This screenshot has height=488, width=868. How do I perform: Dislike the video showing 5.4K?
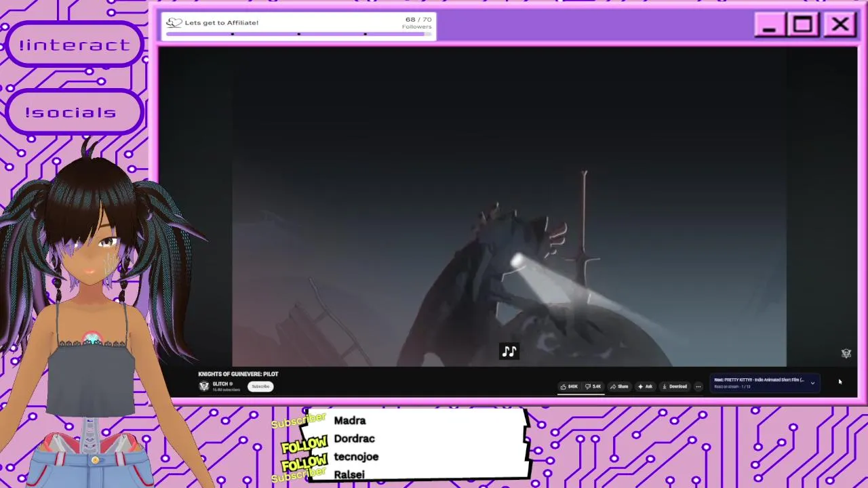tap(593, 386)
